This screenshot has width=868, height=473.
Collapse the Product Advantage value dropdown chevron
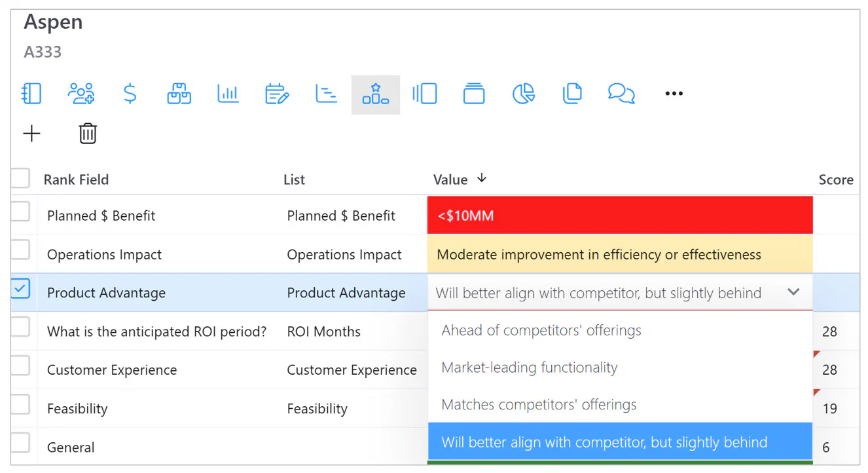[793, 292]
